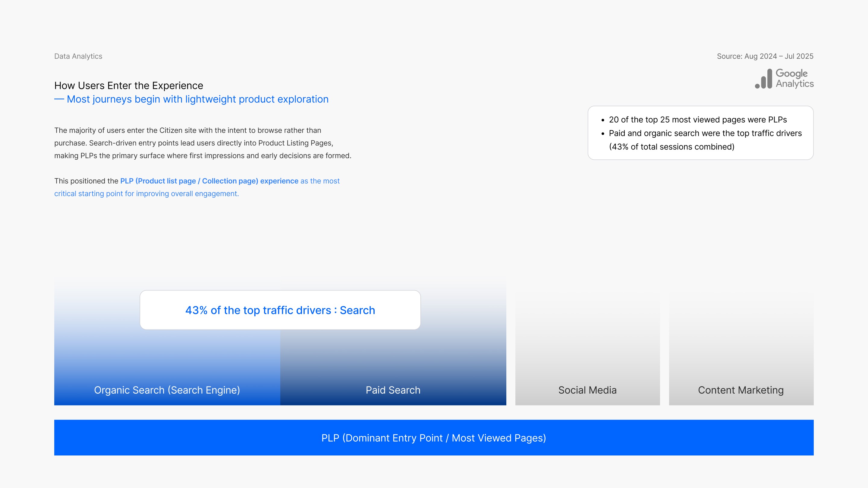Click the 'How Users Enter the Experience' heading
The width and height of the screenshot is (868, 488).
pos(129,86)
